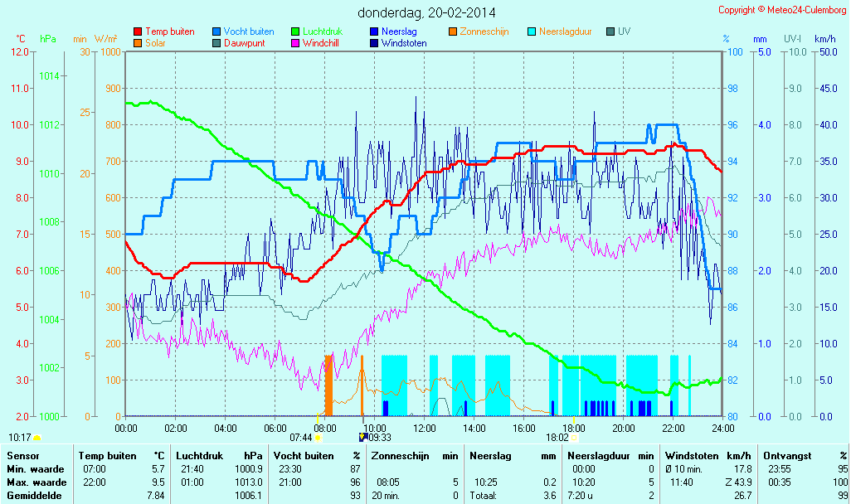Click the dark Windstoten legend square
This screenshot has height=504, width=851.
[373, 43]
